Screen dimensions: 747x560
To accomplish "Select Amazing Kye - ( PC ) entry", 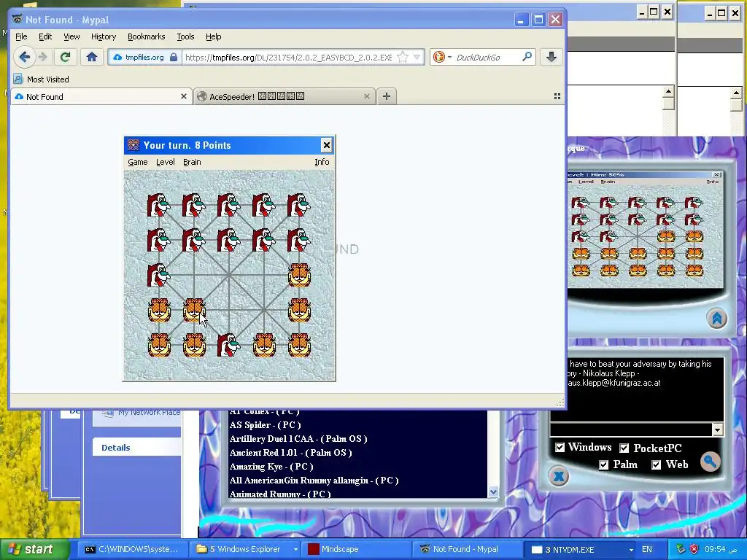I will (271, 466).
